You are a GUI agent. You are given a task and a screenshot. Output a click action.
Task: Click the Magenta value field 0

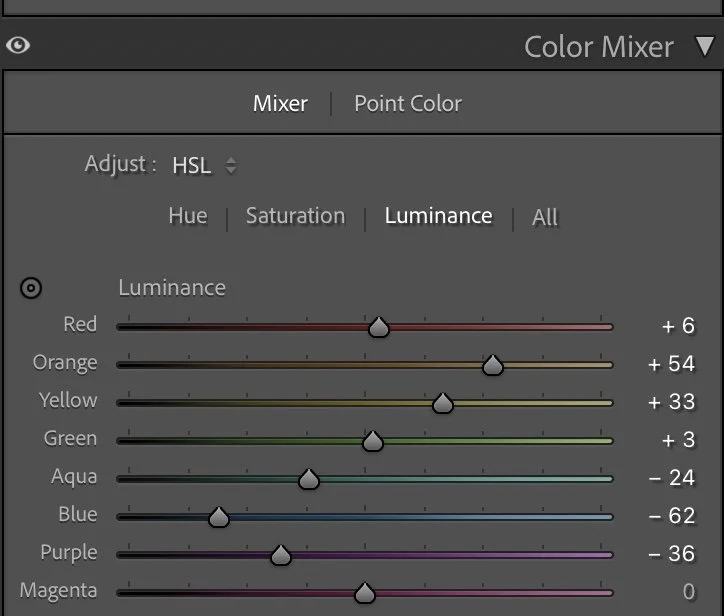pyautogui.click(x=688, y=592)
